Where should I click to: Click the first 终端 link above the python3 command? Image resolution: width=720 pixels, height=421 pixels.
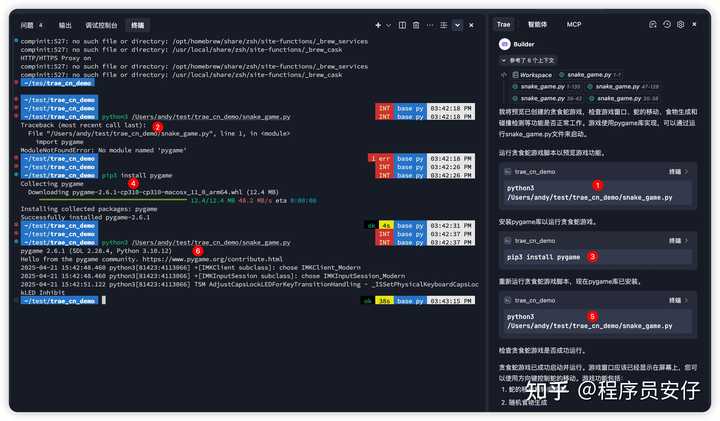[676, 171]
